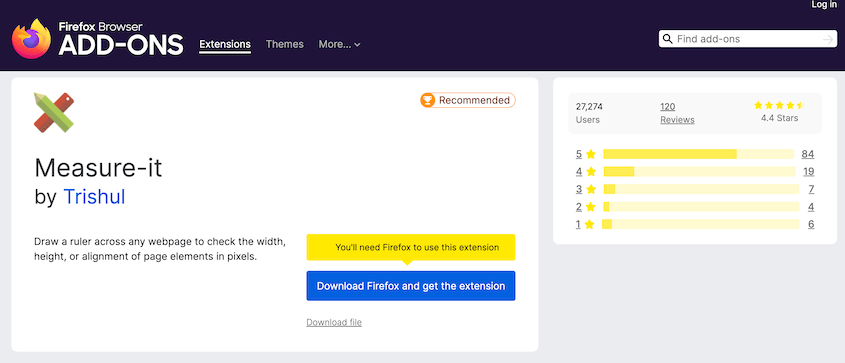Click the 4.4 Stars label

779,118
